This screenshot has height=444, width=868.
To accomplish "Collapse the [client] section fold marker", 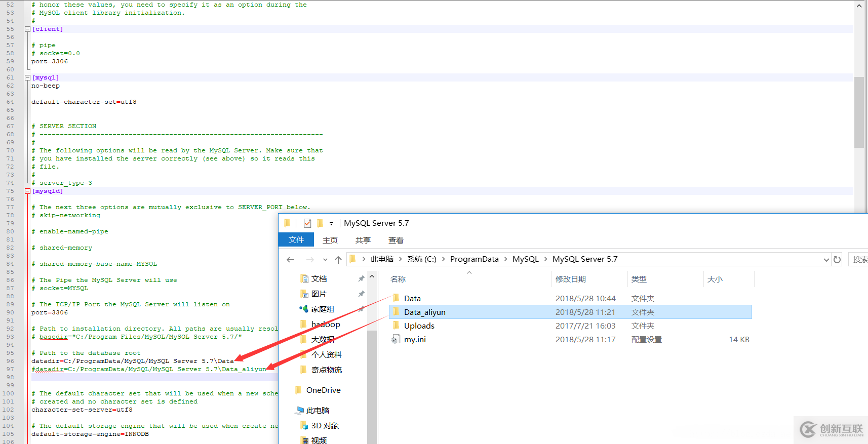I will coord(27,29).
